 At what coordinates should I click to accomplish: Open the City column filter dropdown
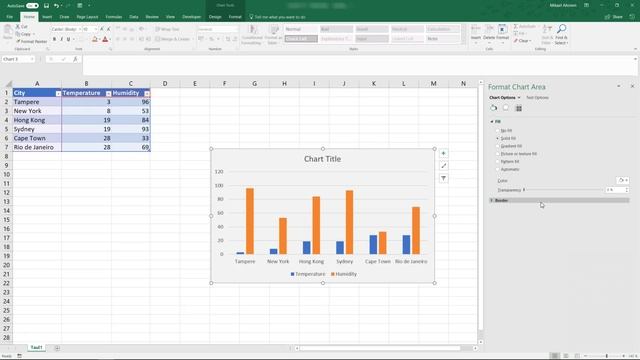pos(58,93)
